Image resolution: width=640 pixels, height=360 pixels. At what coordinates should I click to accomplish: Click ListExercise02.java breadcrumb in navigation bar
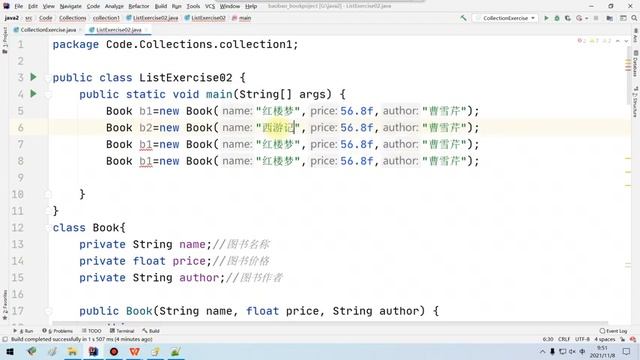tap(152, 18)
